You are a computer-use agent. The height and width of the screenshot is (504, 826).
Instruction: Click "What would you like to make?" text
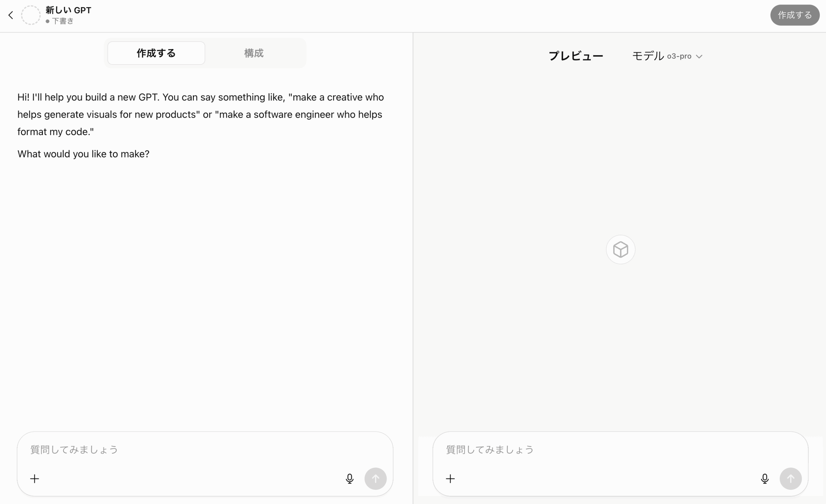pos(84,154)
